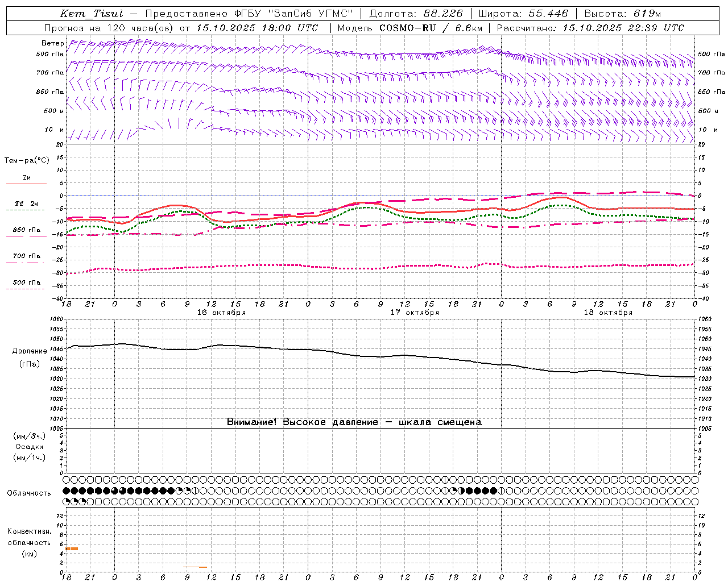Select the model name COSMO-RU / 6.6км

(x=431, y=28)
